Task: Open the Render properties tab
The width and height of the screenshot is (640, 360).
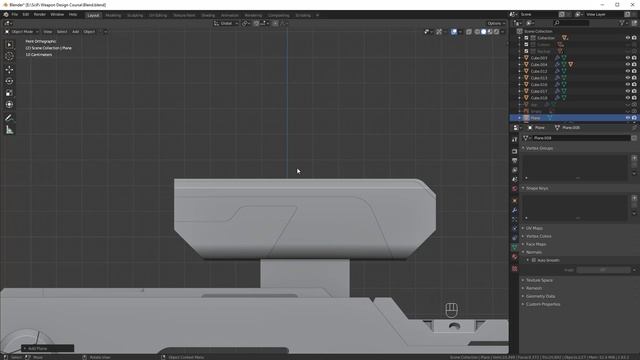Action: coord(514,151)
